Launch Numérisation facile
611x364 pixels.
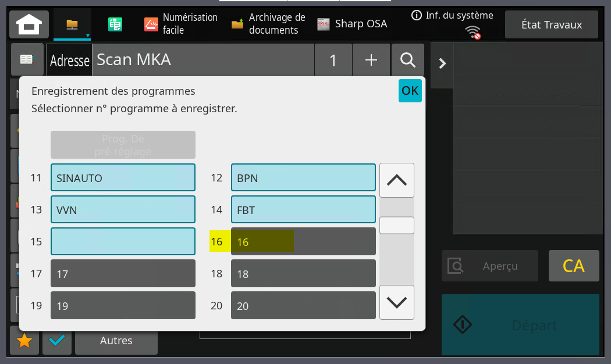[x=180, y=24]
